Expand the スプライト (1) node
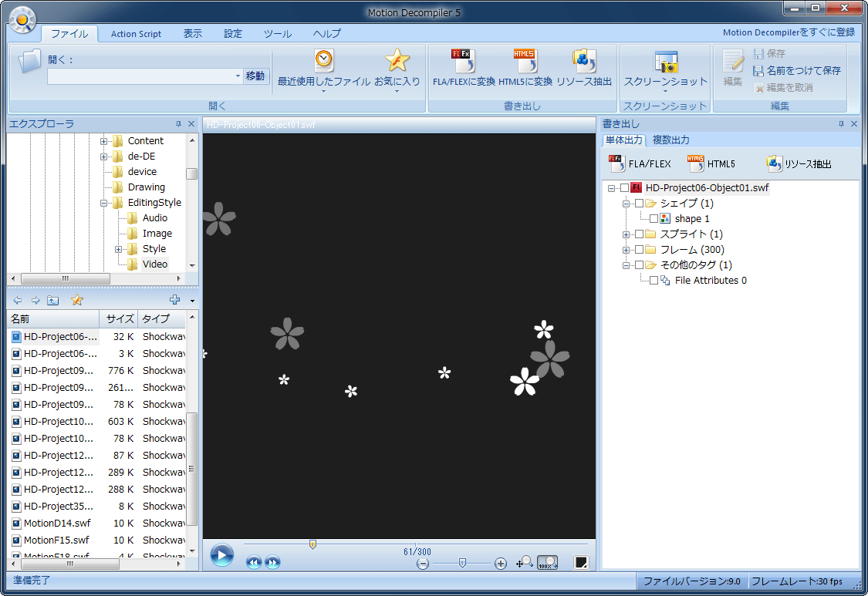Viewport: 868px width, 596px height. tap(626, 234)
